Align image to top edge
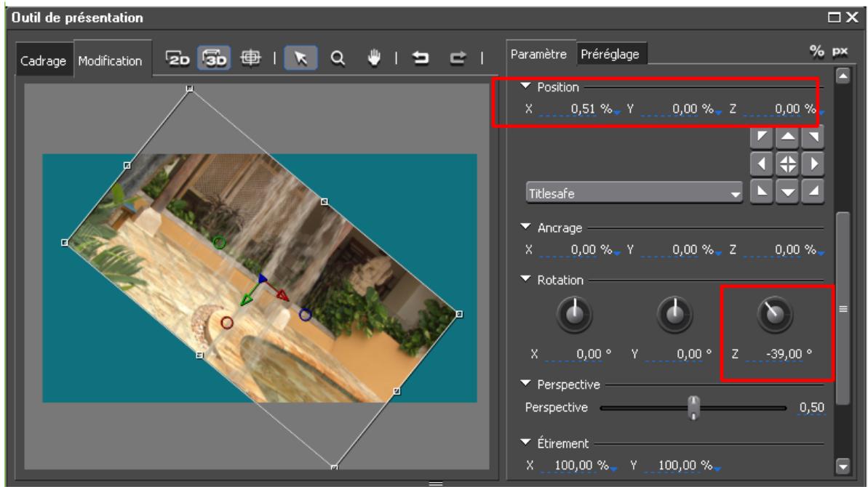The image size is (868, 487). pyautogui.click(x=787, y=136)
